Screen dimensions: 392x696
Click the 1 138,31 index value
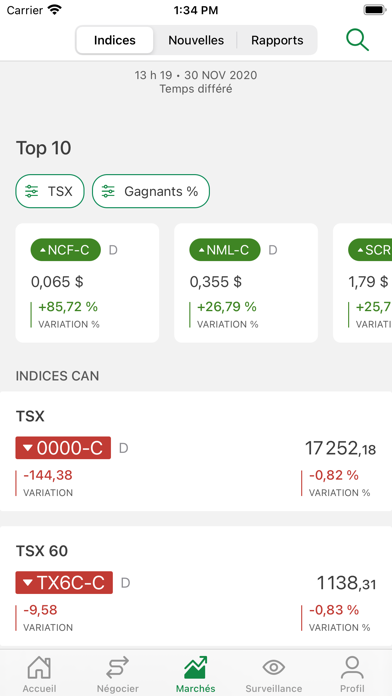[346, 583]
